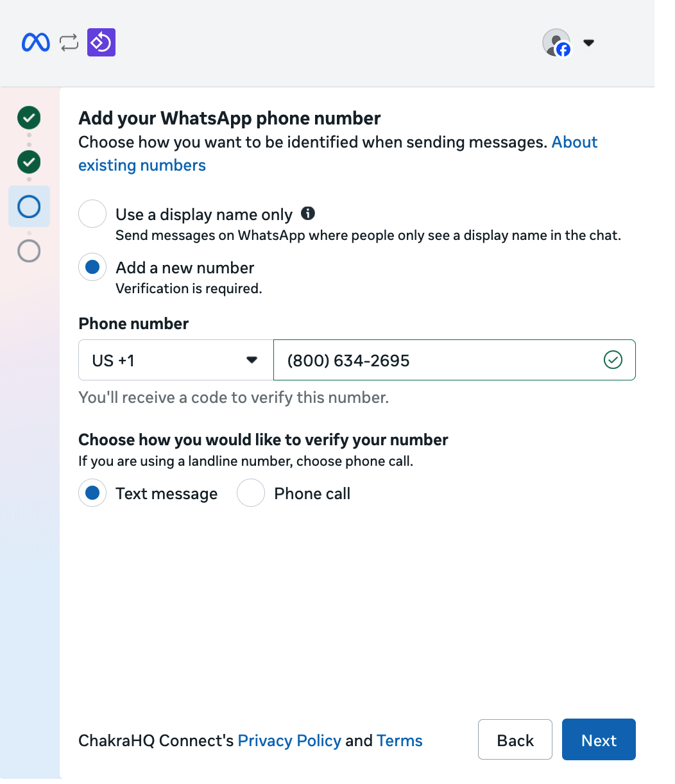Viewport: 675px width, 784px height.
Task: Select 'Use a display name only' option
Action: coord(92,214)
